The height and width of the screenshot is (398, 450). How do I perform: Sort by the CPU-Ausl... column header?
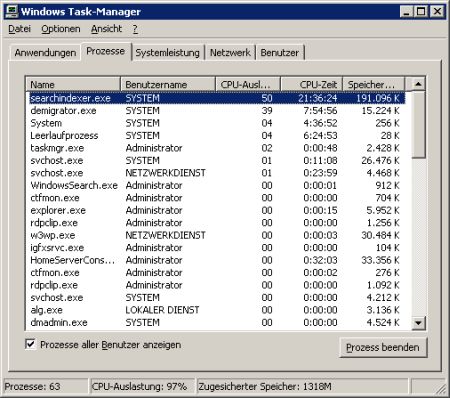point(248,85)
